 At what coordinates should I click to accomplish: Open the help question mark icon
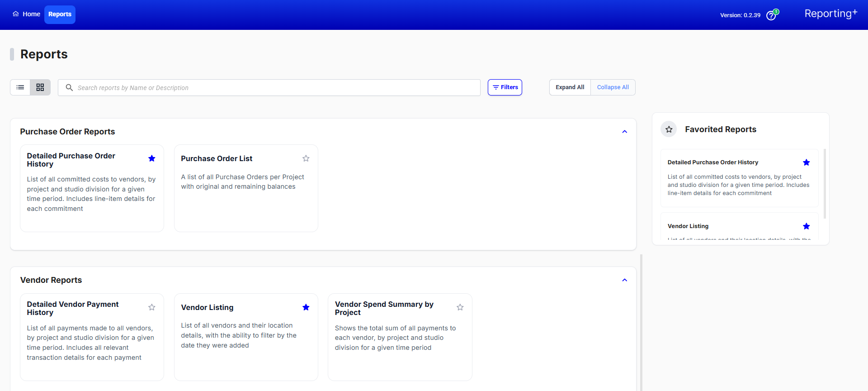coord(771,15)
